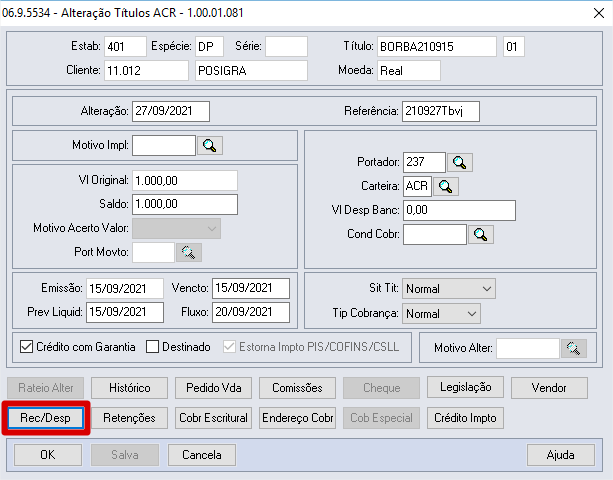Click the Título field BORBA210915
Screen dimensions: 613x480
pyautogui.click(x=437, y=47)
